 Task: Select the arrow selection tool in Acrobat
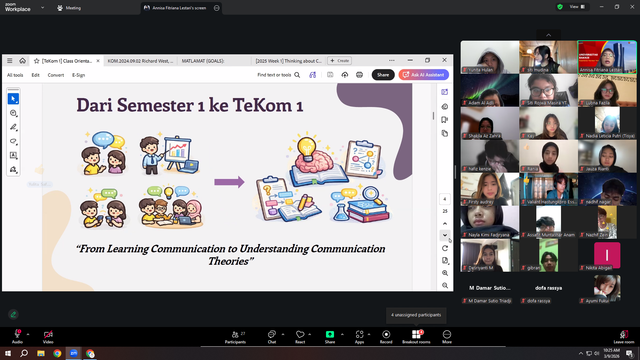[x=13, y=99]
